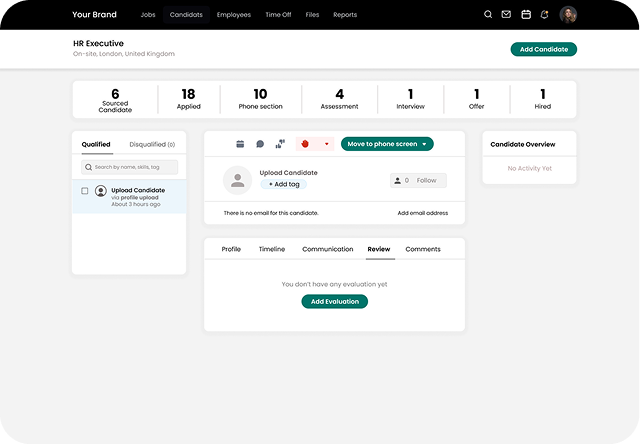Click the Upload Candidate list avatar icon

tap(101, 191)
